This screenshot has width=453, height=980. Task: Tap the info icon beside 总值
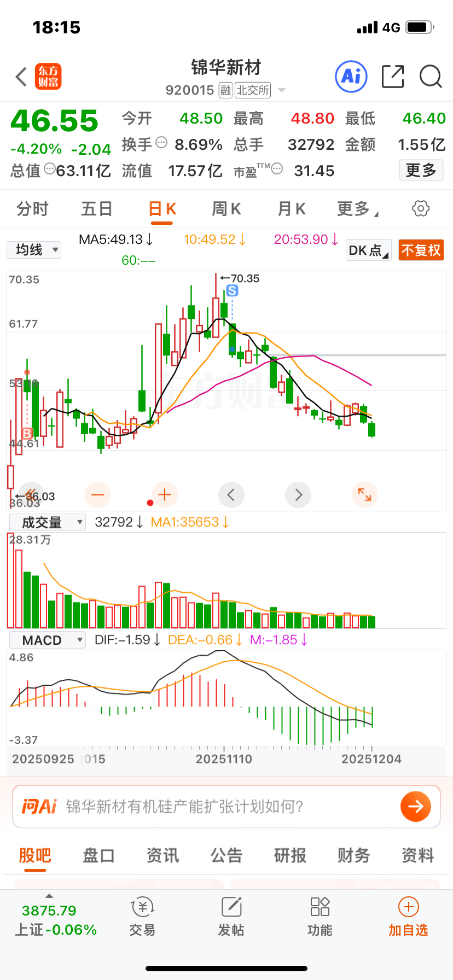(49, 169)
